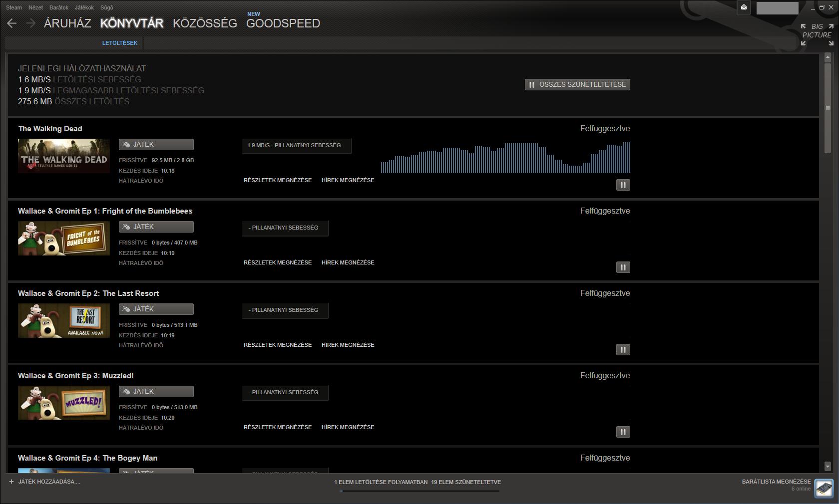This screenshot has width=839, height=504.
Task: Go back with the left arrow icon
Action: click(x=12, y=23)
